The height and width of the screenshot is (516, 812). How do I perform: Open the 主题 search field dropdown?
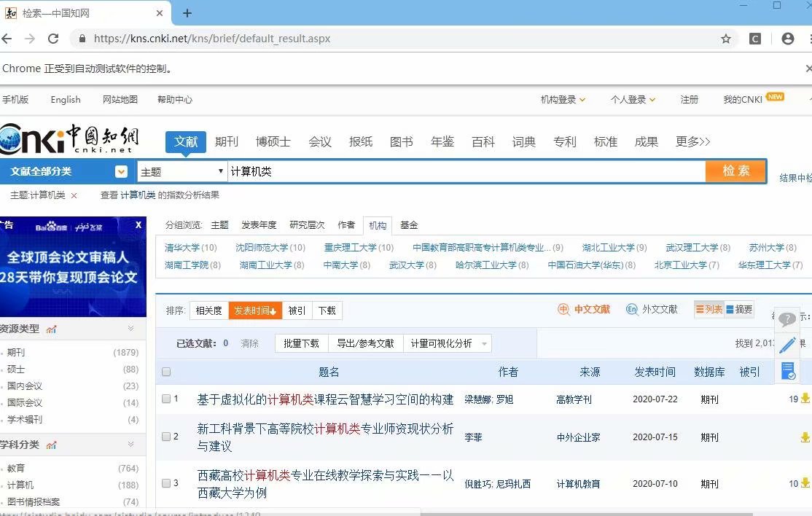tap(182, 171)
